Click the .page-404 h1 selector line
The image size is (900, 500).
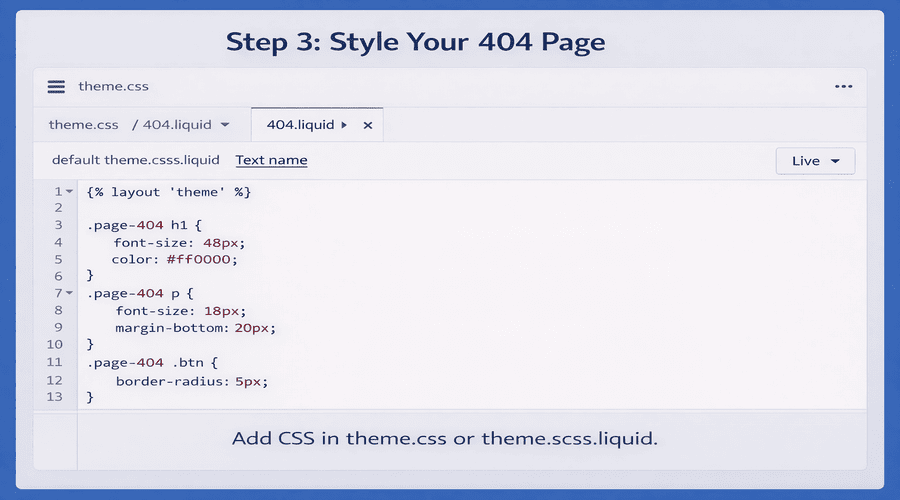[x=144, y=225]
